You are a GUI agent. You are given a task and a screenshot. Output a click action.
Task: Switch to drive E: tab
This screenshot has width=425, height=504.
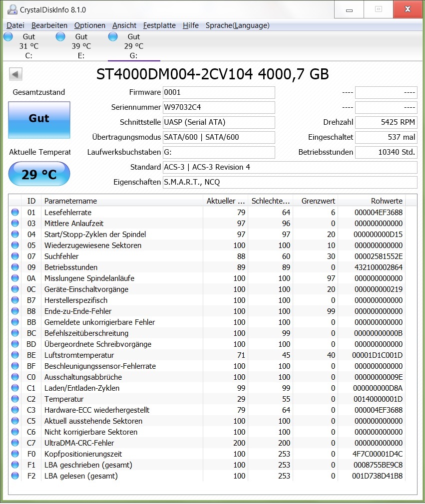coord(81,46)
